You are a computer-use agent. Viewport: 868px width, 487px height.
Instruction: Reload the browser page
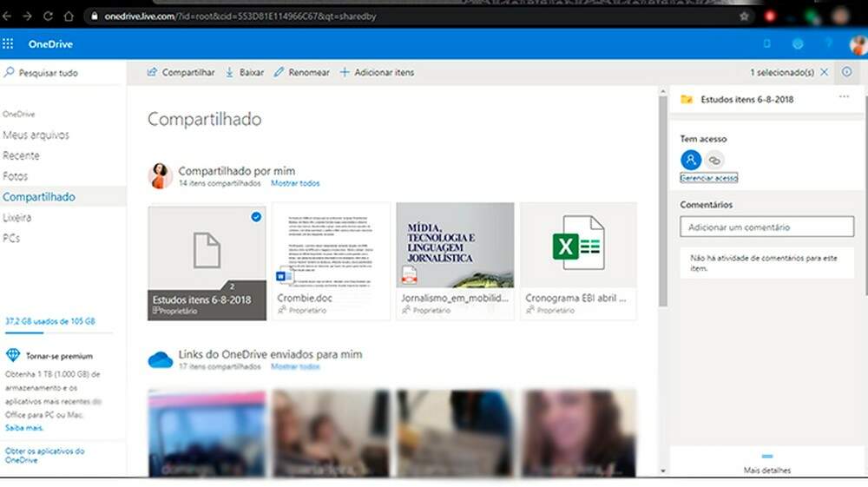pyautogui.click(x=48, y=16)
